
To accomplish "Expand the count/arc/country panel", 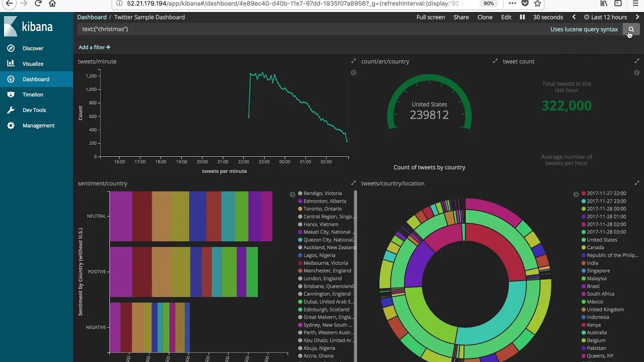I will (495, 61).
